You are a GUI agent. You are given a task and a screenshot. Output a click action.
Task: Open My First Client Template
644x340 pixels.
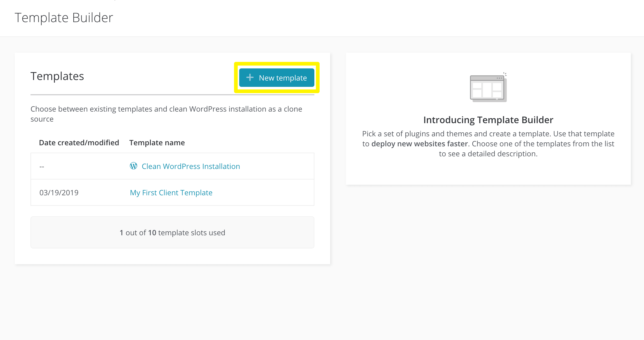pyautogui.click(x=171, y=193)
